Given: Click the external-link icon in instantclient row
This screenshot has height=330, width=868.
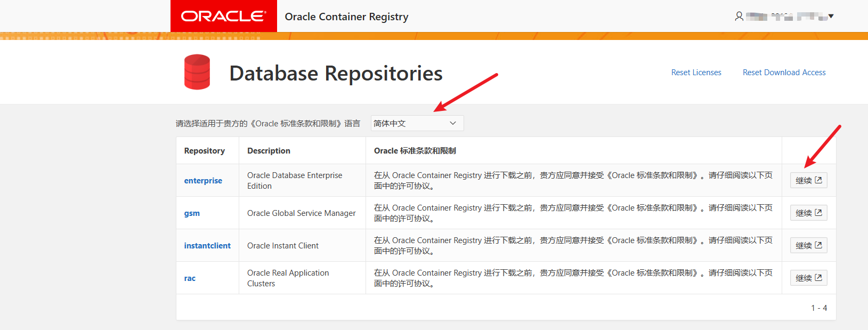Looking at the screenshot, I should pyautogui.click(x=818, y=245).
